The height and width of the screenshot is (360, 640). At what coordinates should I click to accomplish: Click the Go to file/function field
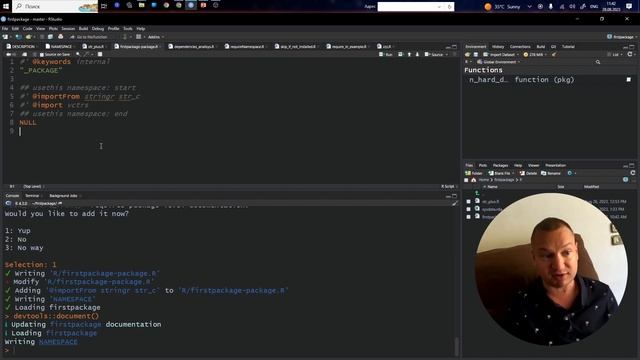tap(91, 37)
